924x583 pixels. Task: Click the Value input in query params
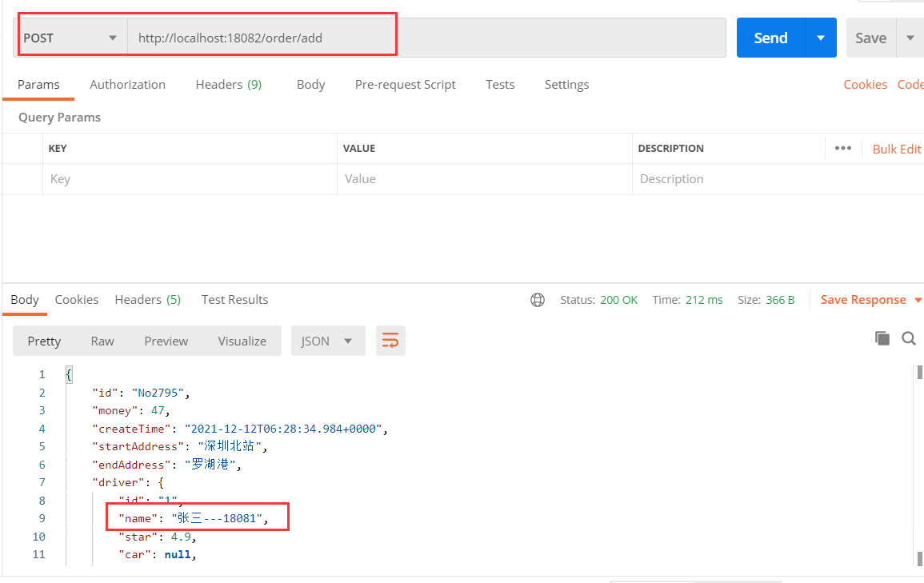coord(484,179)
